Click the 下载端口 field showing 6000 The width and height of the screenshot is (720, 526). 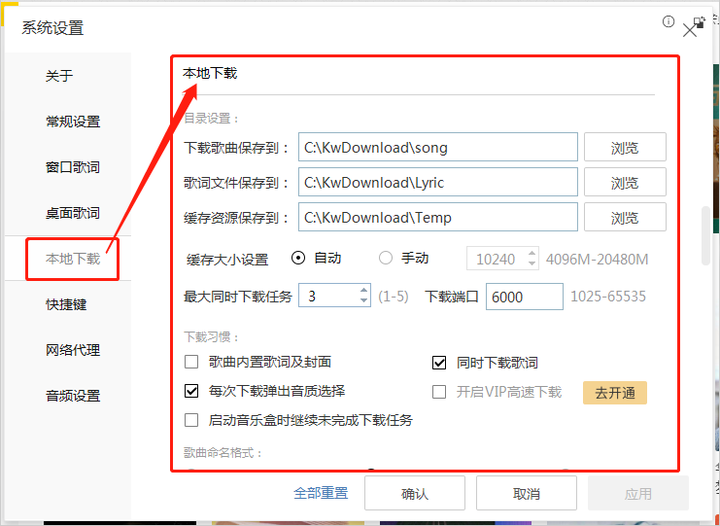click(524, 297)
